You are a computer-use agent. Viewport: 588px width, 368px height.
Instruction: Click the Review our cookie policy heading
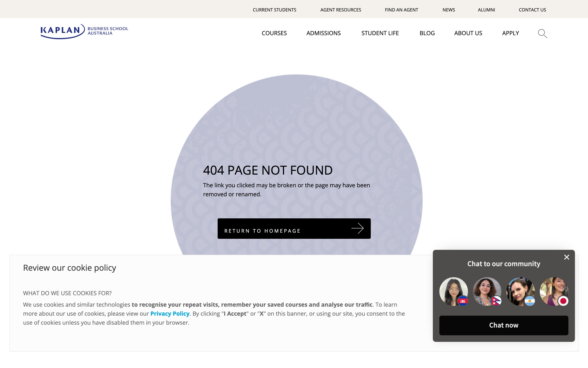[69, 268]
